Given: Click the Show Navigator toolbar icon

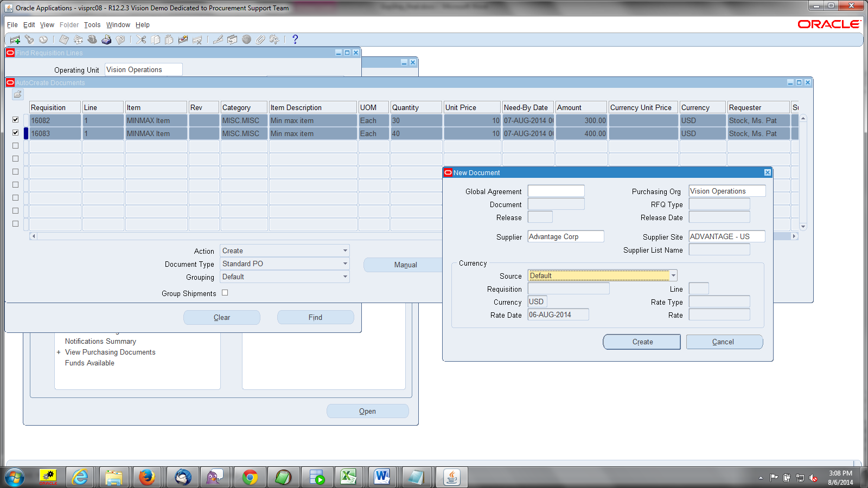Looking at the screenshot, I should (x=43, y=40).
